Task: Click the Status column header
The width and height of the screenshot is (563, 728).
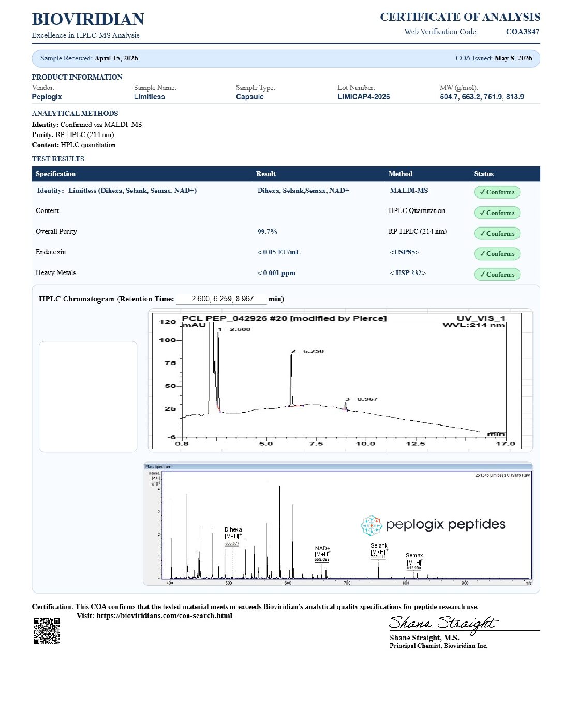Action: pyautogui.click(x=483, y=174)
